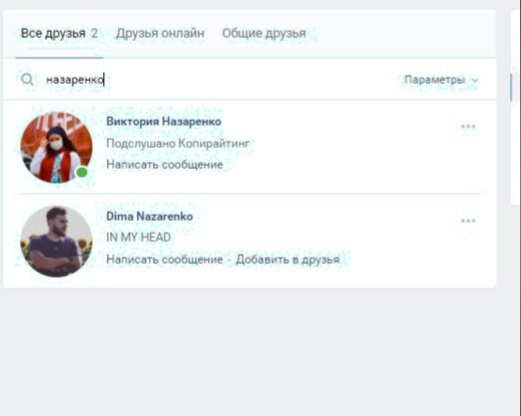Open three-dots menu for Dima Nazarenko
Screen dimensions: 521x416
(x=468, y=221)
